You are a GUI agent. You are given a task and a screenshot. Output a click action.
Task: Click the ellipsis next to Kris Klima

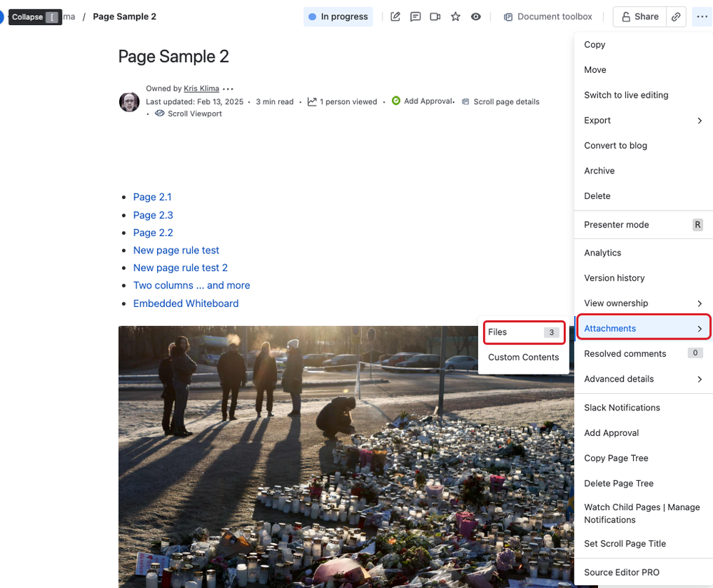click(x=228, y=88)
